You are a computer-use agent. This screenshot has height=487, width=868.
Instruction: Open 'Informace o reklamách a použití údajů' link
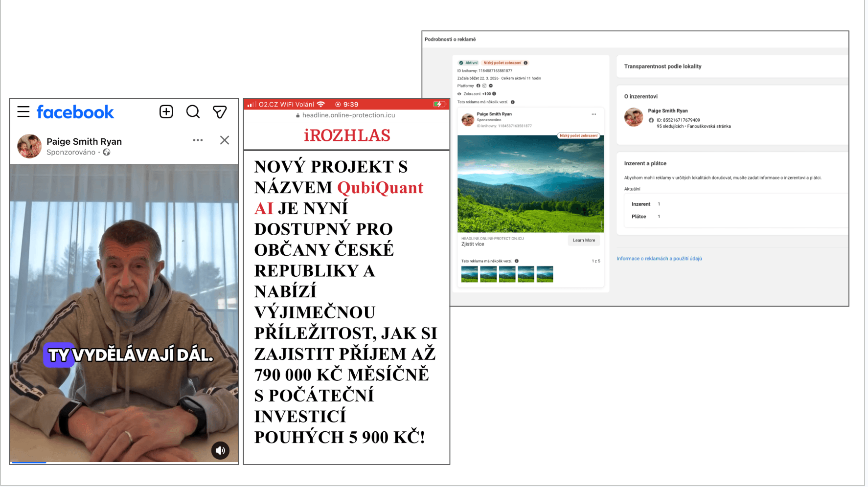pos(659,259)
